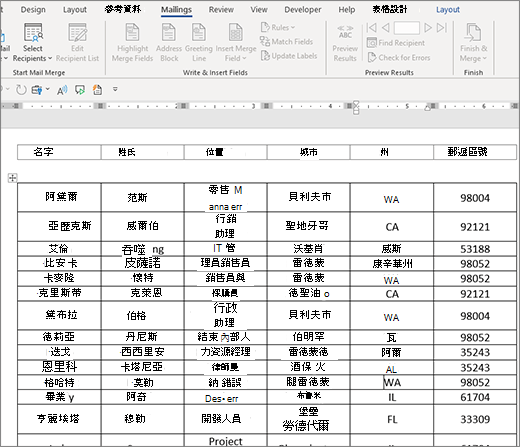This screenshot has width=520, height=447.
Task: Click the touch/mouse mode icon
Action: (37, 90)
